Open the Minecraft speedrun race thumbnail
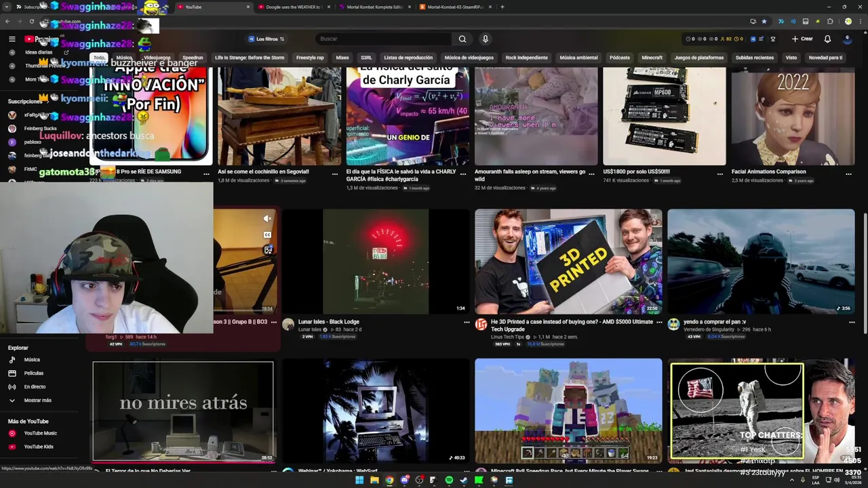The height and width of the screenshot is (488, 868). coord(568,411)
